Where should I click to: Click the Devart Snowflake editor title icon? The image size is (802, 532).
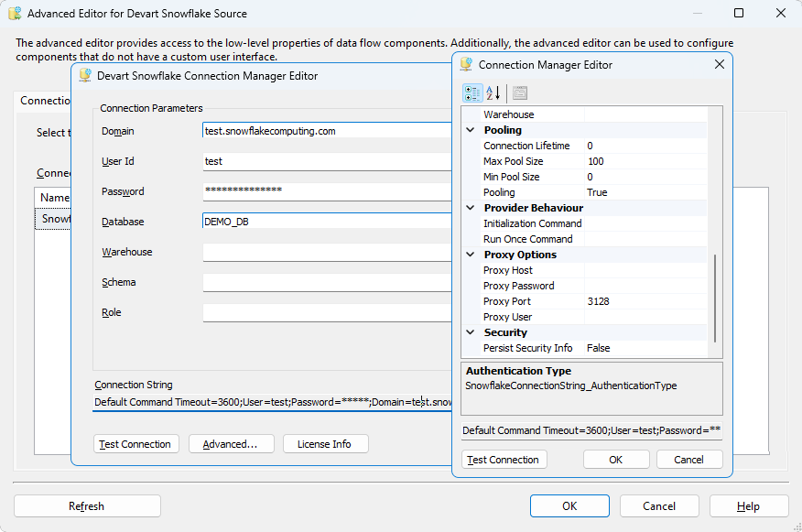click(x=85, y=76)
